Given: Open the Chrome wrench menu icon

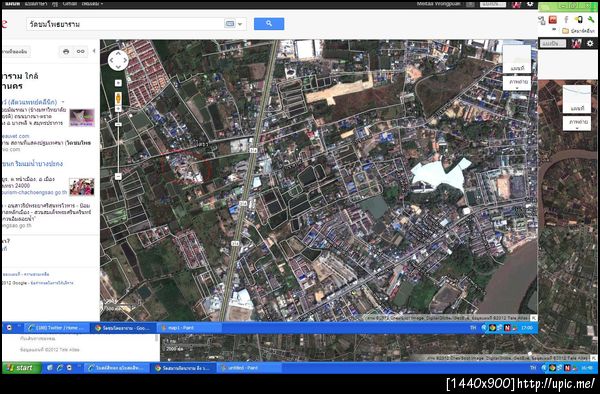Looking at the screenshot, I should coord(591,20).
